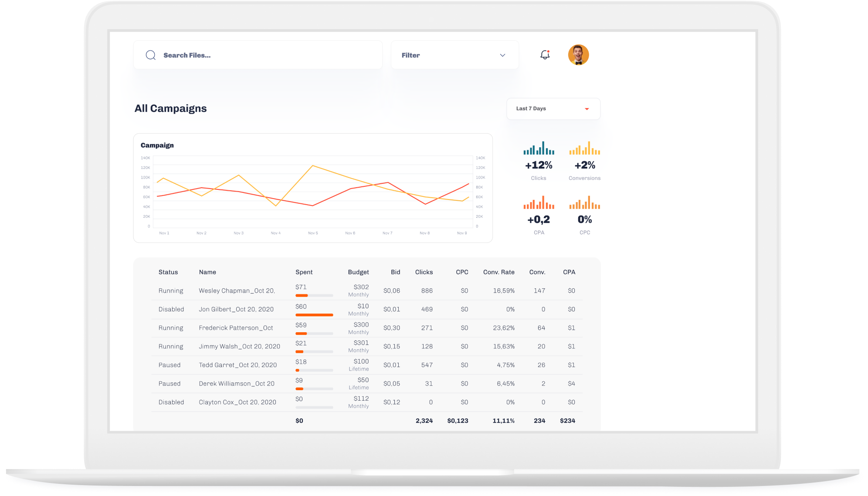This screenshot has height=496, width=868.
Task: Click Disabled status of Jon Gilbert row
Action: pos(171,310)
